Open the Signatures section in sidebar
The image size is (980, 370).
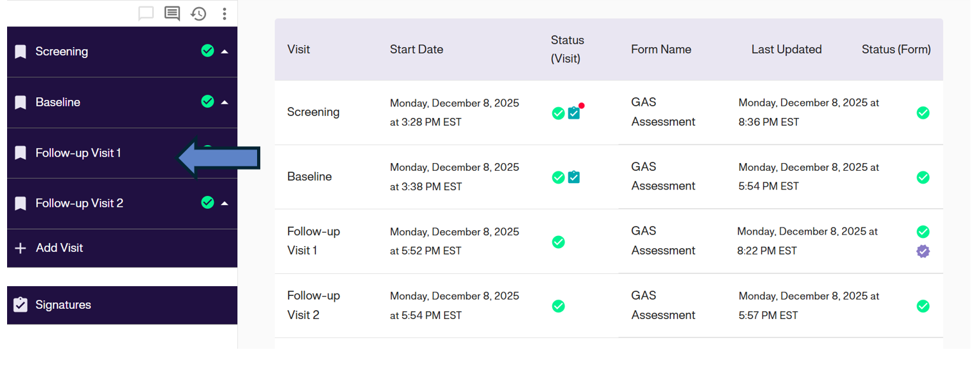pos(63,305)
